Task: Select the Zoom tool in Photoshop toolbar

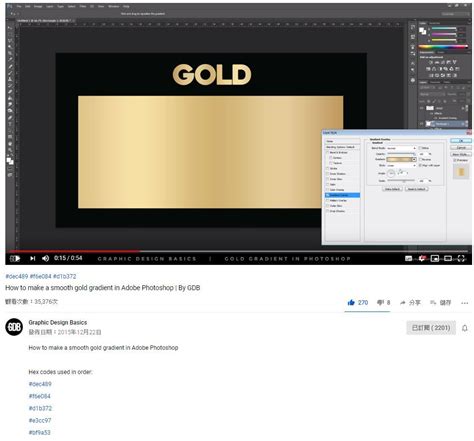Action: [10, 150]
